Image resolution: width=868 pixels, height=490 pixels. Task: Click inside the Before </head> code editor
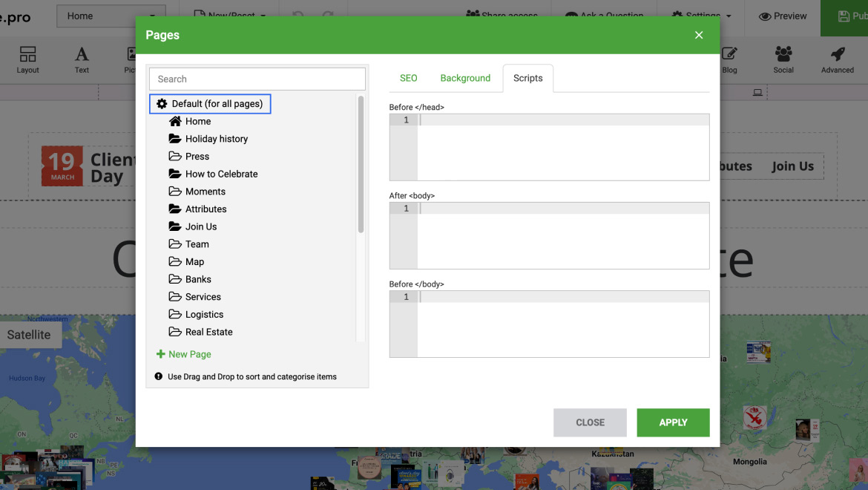pyautogui.click(x=562, y=147)
